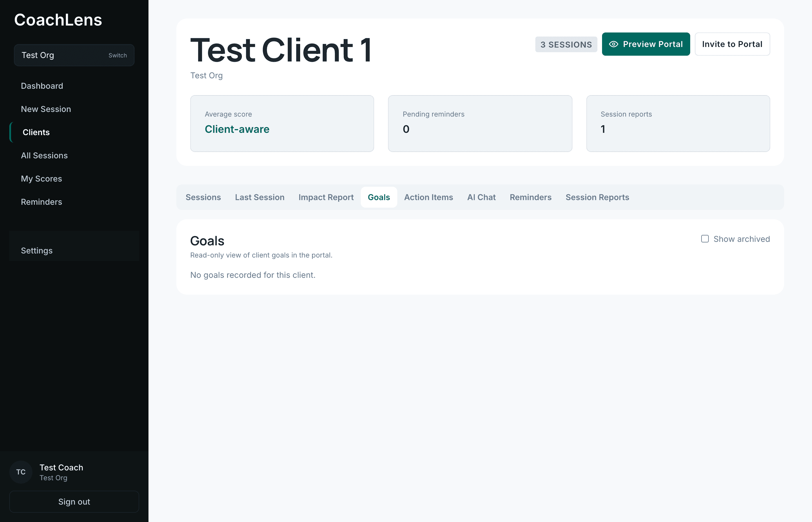The image size is (812, 522).
Task: Open the Sessions tab
Action: coord(203,197)
